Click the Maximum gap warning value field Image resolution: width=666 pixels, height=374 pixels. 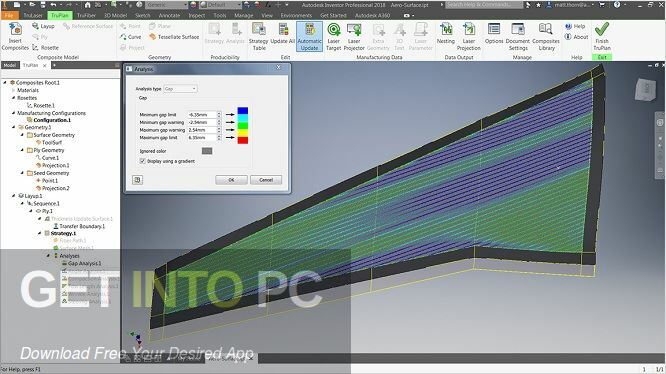tap(202, 130)
